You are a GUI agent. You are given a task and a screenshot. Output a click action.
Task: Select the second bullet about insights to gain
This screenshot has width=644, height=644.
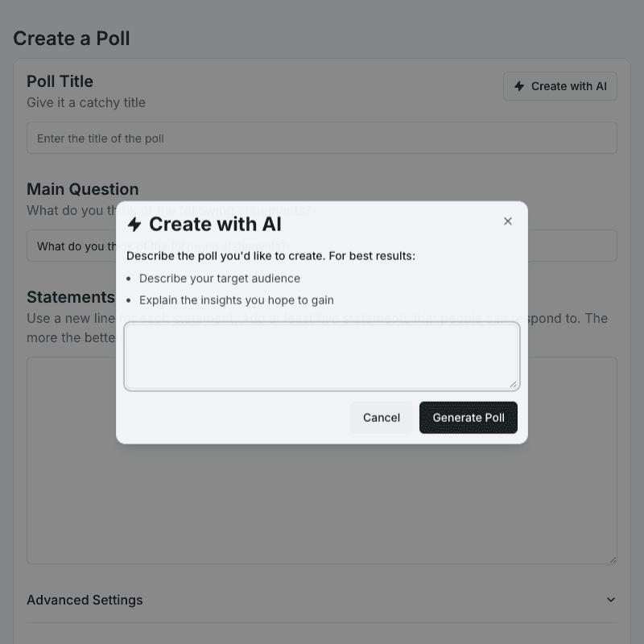tap(236, 299)
